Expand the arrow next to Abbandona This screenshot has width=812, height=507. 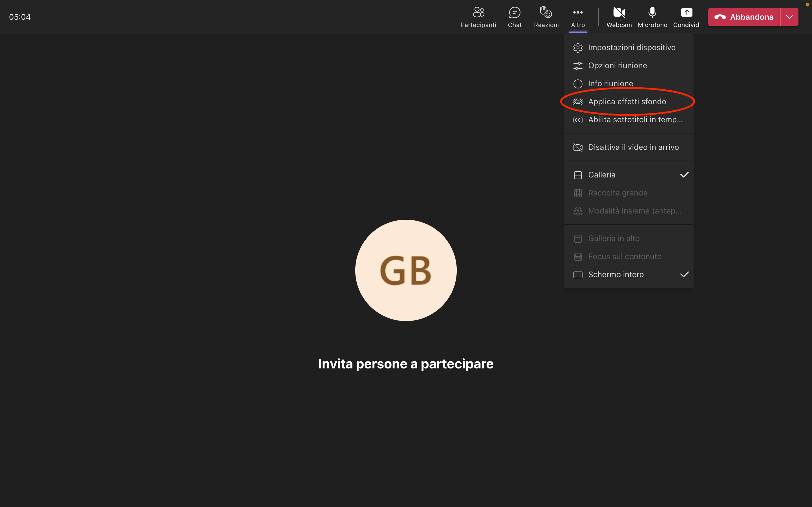click(x=789, y=17)
